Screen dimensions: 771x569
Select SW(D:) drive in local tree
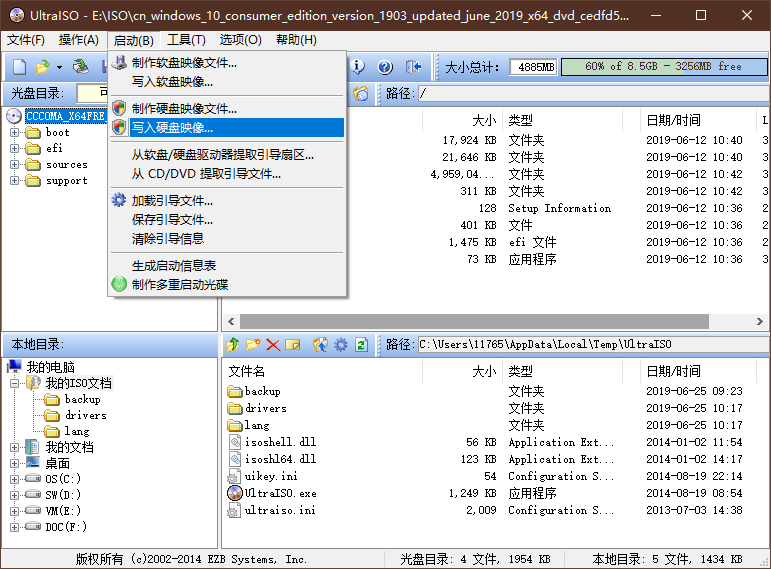63,494
